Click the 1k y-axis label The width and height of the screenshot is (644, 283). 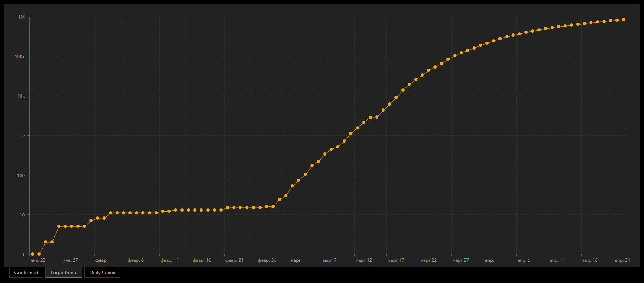22,136
